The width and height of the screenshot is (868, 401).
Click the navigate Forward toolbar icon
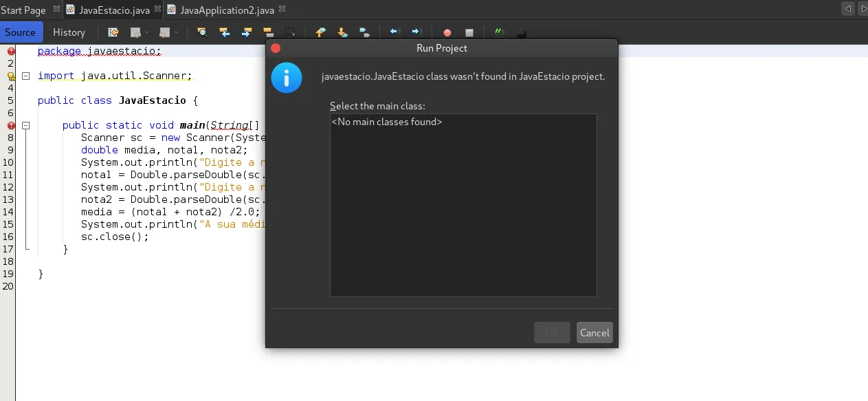tap(164, 32)
